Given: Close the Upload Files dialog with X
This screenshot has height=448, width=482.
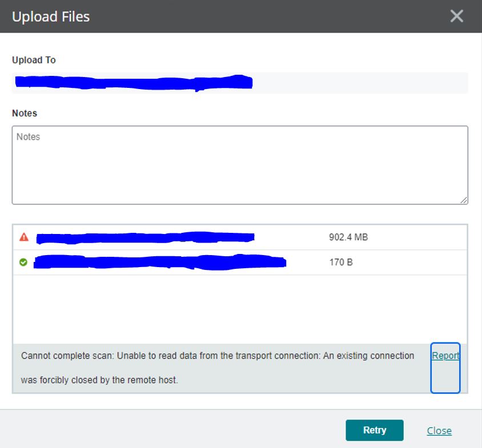Looking at the screenshot, I should tap(456, 16).
